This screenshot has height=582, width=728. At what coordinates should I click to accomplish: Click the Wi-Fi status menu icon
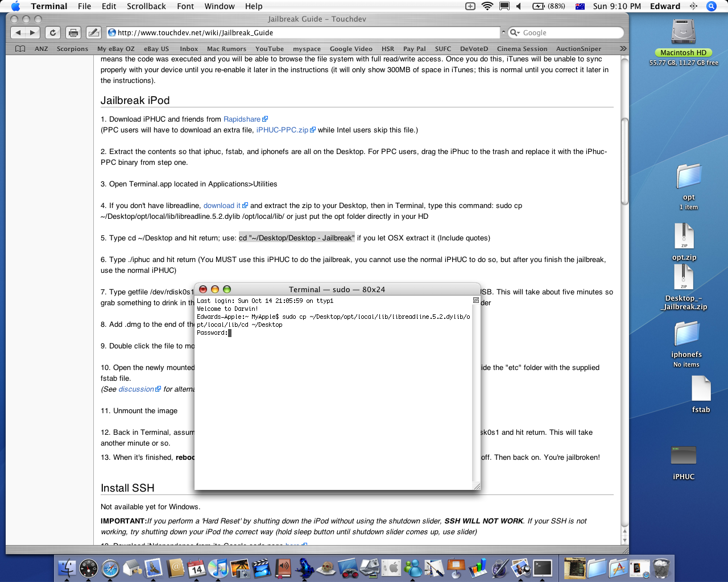tap(487, 6)
